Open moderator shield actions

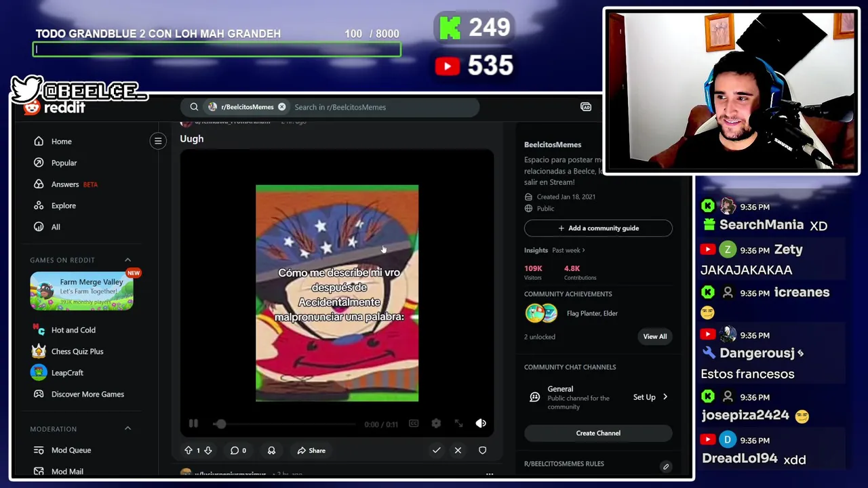(482, 450)
